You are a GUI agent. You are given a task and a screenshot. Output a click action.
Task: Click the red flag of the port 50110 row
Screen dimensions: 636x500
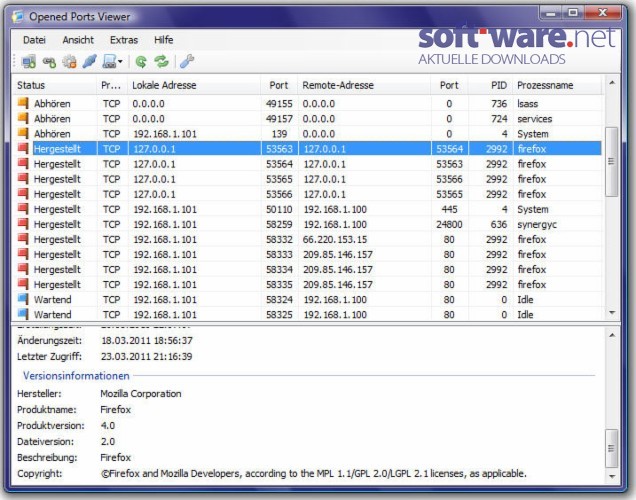23,208
